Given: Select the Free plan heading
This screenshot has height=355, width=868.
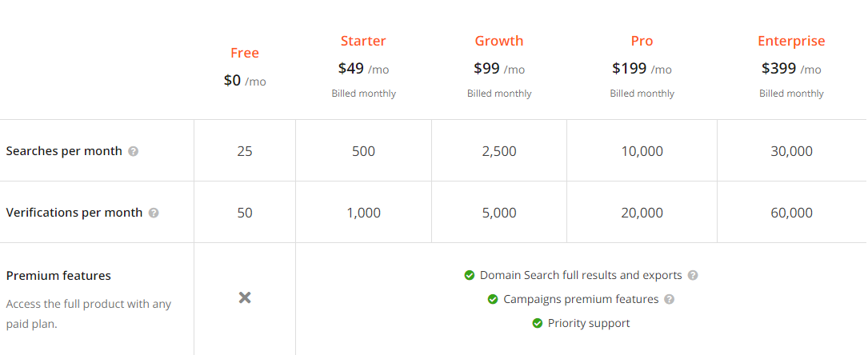Looking at the screenshot, I should (x=245, y=53).
